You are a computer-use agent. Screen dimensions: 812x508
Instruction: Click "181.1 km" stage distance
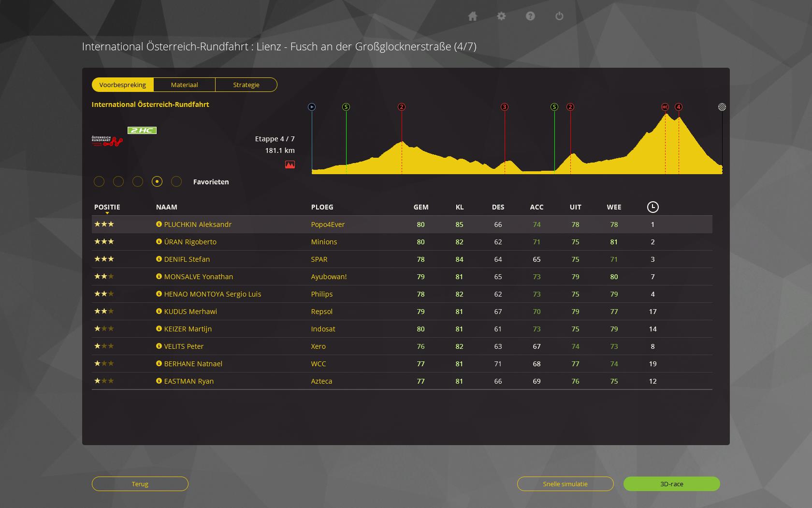280,150
